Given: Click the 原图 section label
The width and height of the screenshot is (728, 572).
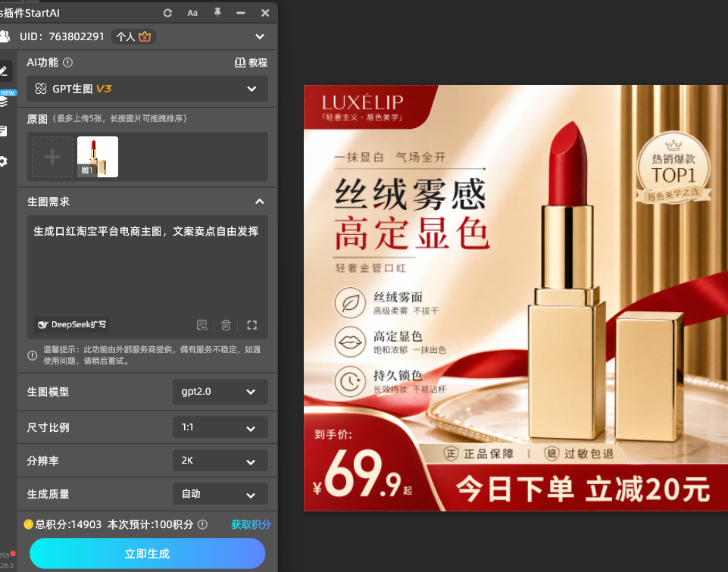Looking at the screenshot, I should pyautogui.click(x=37, y=119).
